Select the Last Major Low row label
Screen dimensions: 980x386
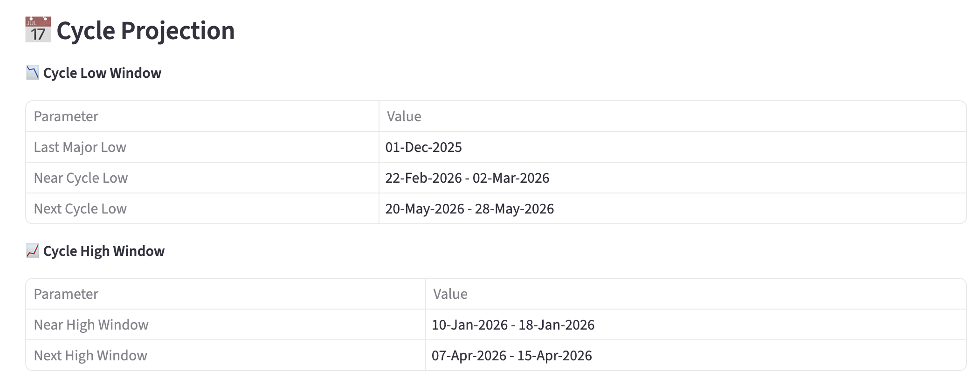(80, 147)
